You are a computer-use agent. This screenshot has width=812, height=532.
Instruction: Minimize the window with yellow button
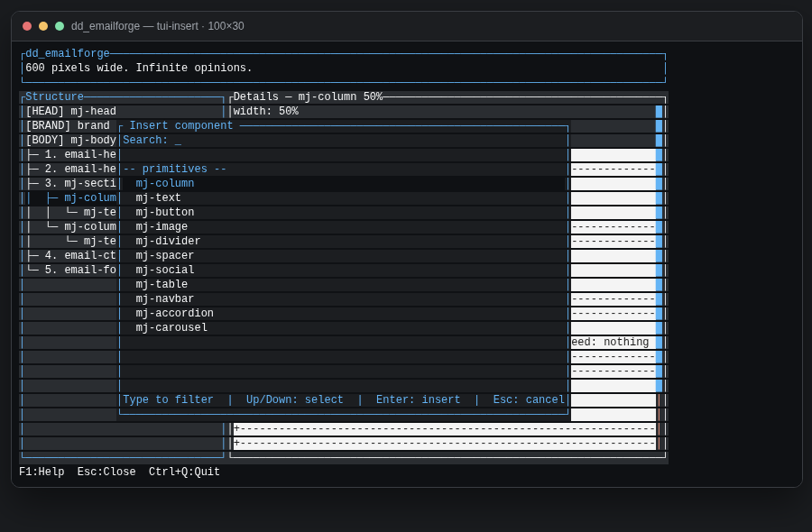point(43,26)
